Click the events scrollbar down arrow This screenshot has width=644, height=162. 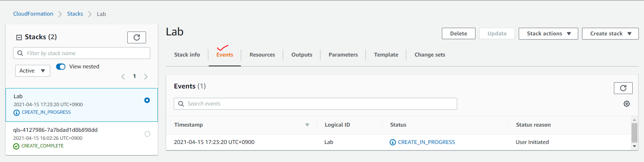click(x=634, y=146)
